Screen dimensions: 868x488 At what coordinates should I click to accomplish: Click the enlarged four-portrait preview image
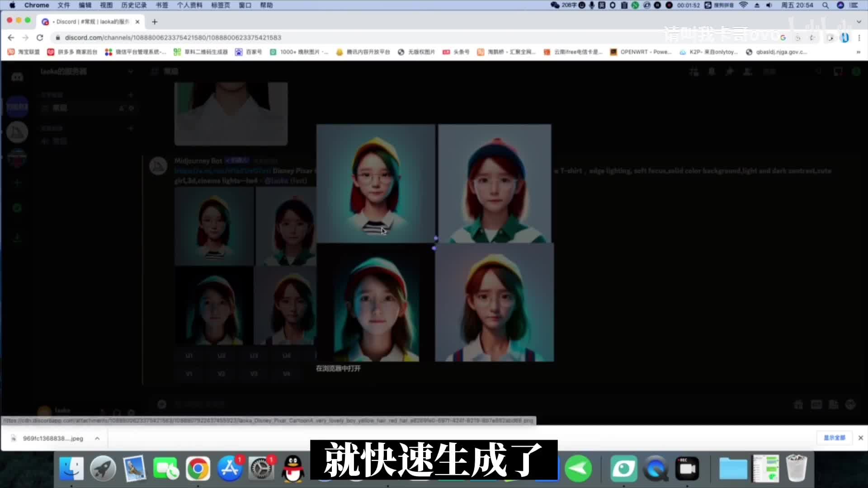[435, 243]
